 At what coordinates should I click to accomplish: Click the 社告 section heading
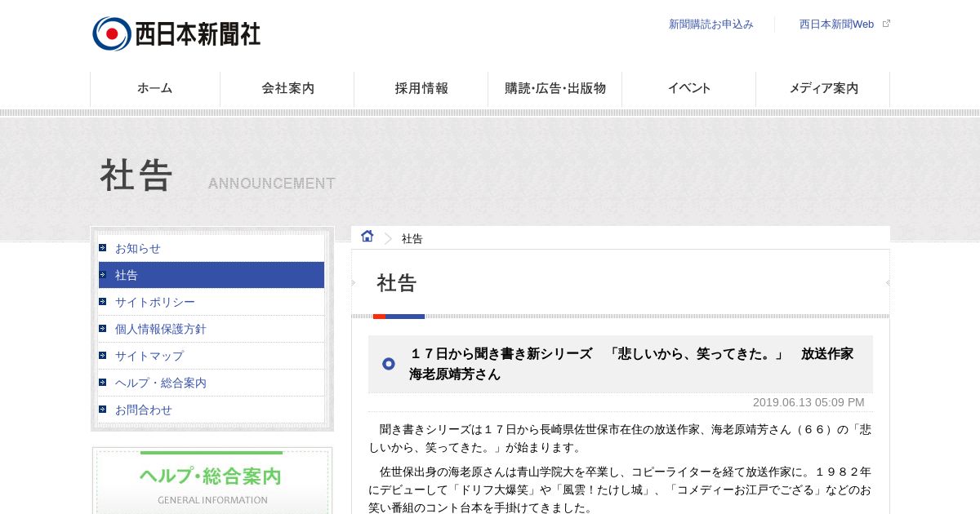click(397, 283)
